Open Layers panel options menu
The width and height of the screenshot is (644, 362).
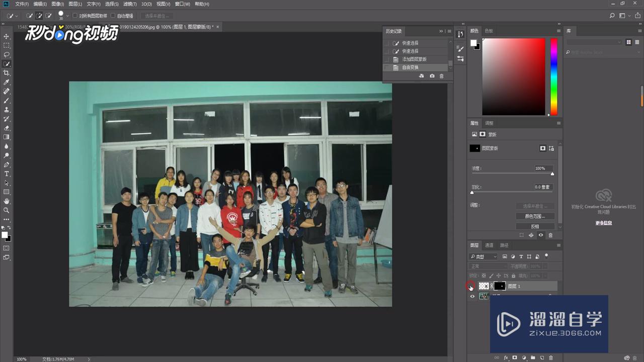[558, 245]
